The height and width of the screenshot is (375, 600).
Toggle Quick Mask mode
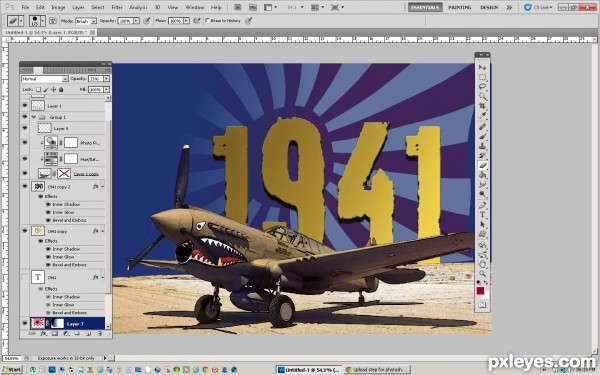click(482, 305)
